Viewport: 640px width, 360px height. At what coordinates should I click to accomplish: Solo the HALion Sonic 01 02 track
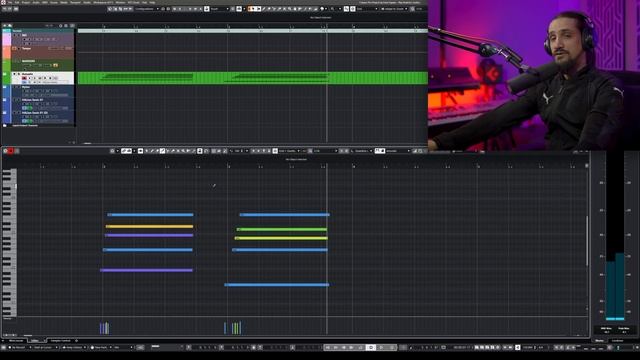[19, 113]
